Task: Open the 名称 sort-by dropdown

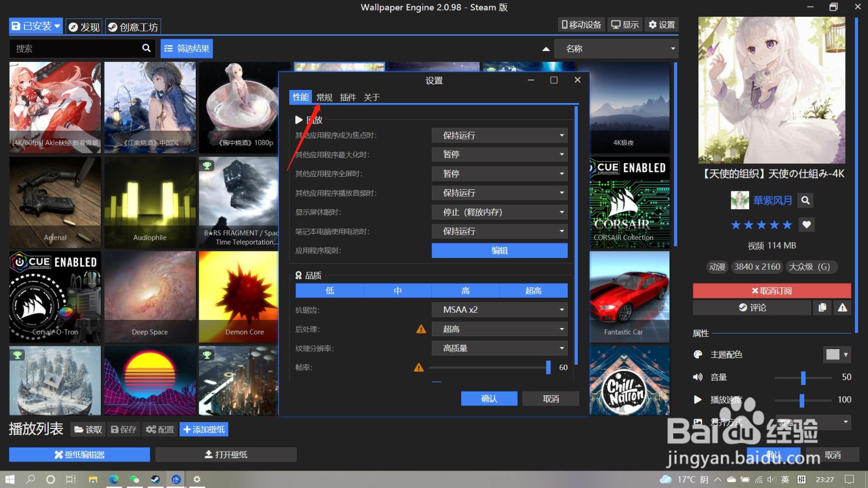Action: pyautogui.click(x=616, y=49)
